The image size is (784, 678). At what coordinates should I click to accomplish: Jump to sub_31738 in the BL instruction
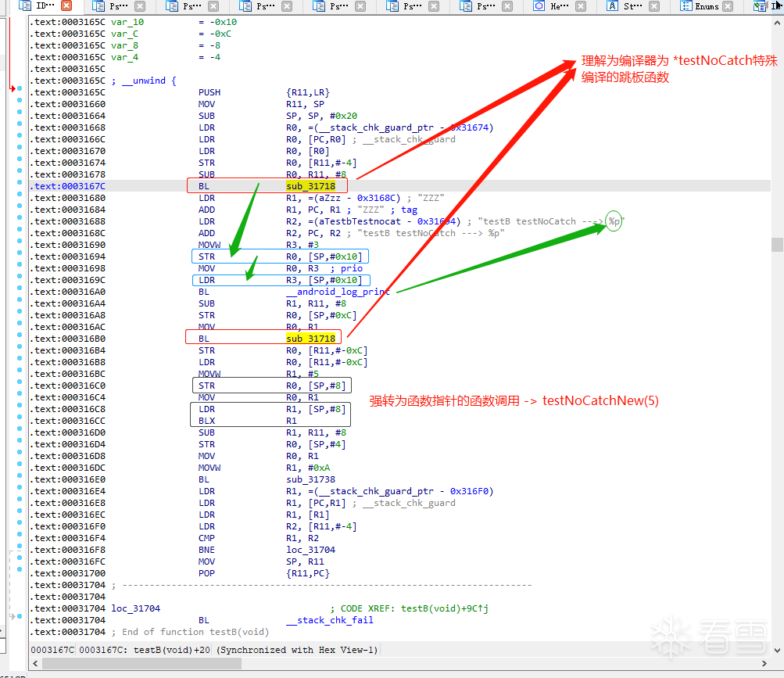310,479
